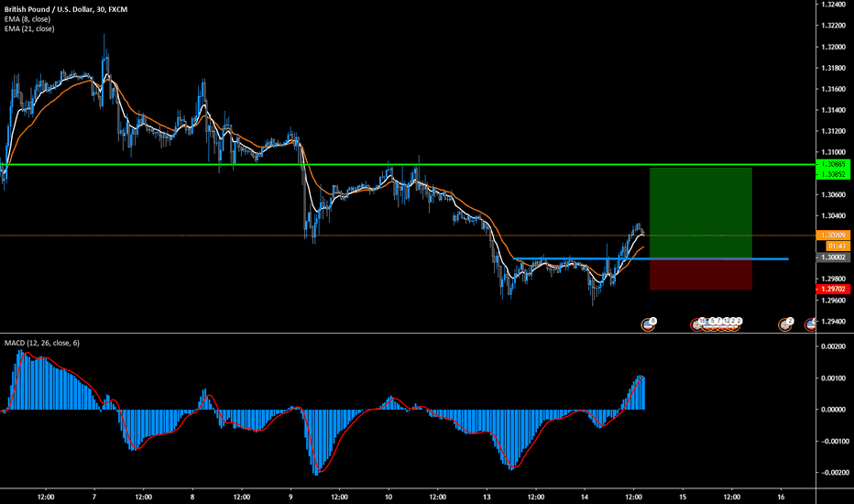Open the isolated event icon with badge 2

coord(784,324)
